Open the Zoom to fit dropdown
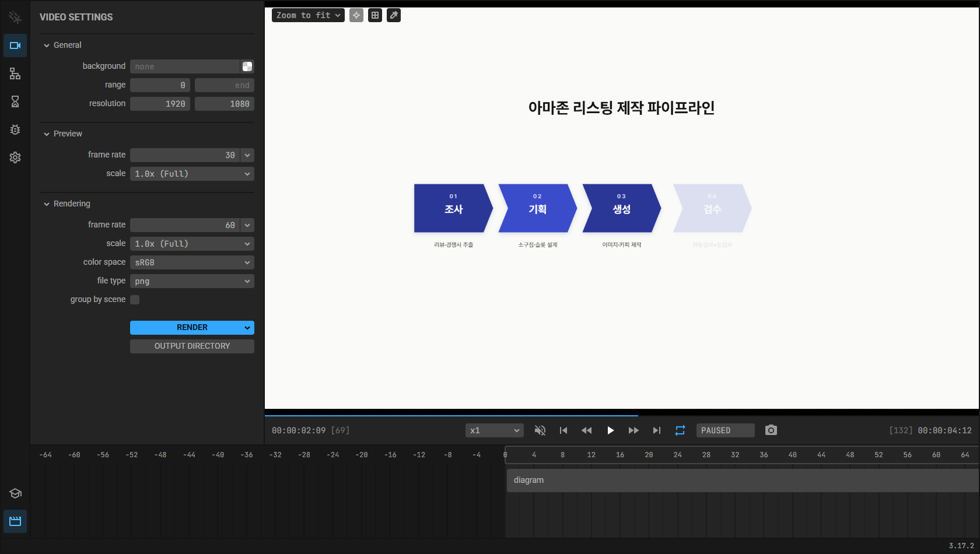The image size is (980, 554). pos(308,15)
